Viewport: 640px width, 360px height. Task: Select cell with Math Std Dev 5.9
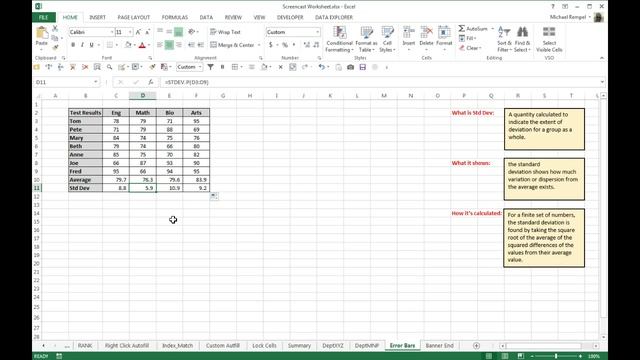point(143,188)
